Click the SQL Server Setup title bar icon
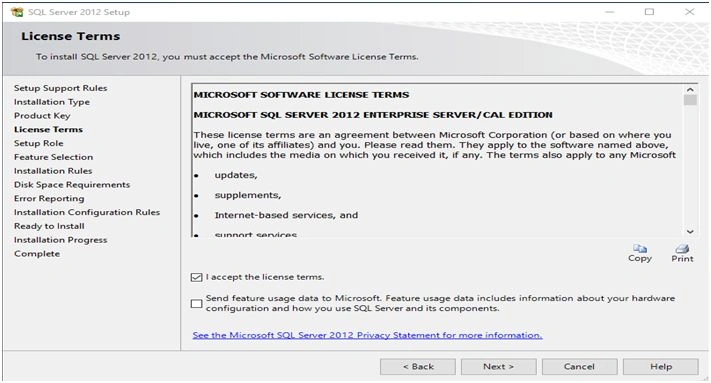 [x=17, y=12]
